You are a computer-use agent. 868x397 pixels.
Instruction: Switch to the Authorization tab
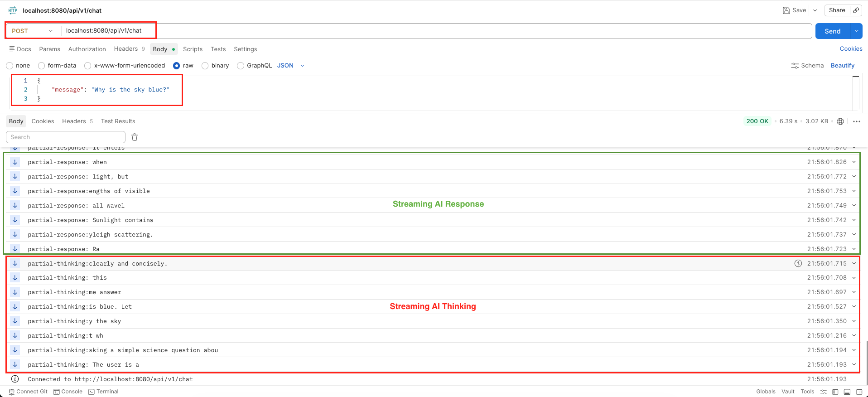87,49
